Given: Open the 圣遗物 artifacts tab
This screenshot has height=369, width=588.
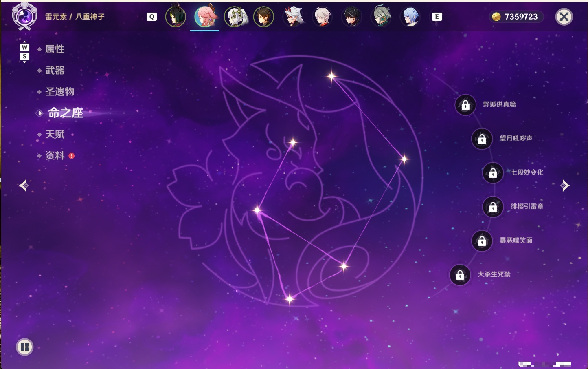Looking at the screenshot, I should pos(59,92).
